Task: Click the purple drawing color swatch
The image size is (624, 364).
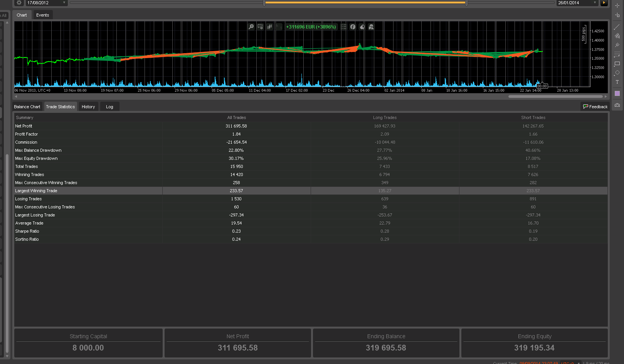Action: [x=617, y=94]
